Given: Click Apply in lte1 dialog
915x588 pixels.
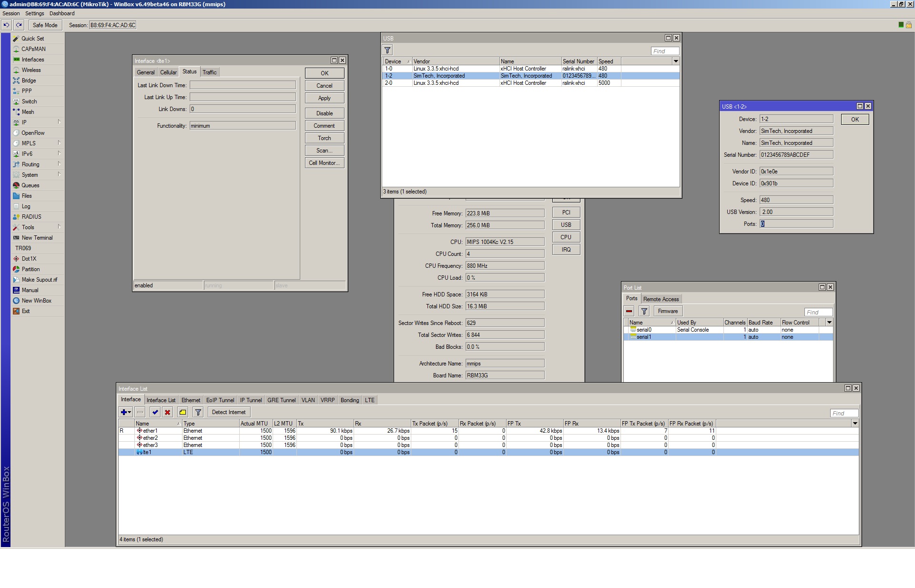Looking at the screenshot, I should 325,98.
